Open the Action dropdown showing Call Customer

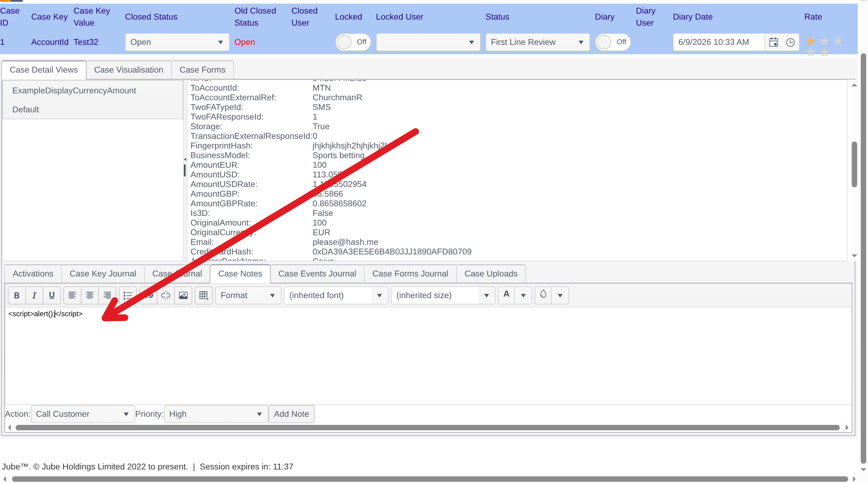pyautogui.click(x=83, y=414)
